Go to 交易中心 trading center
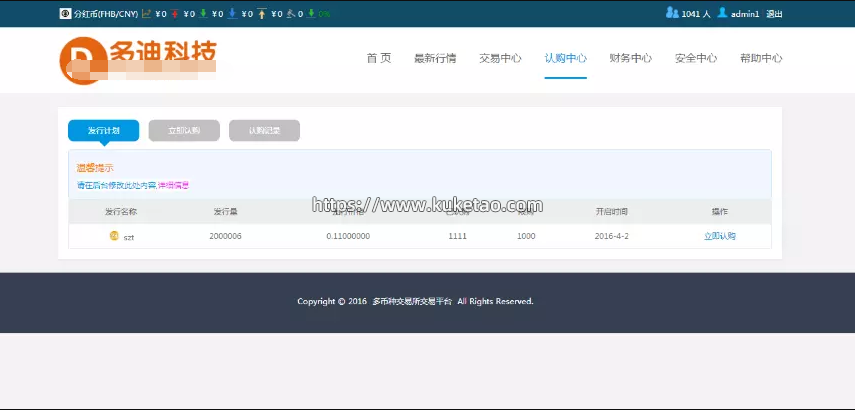Screen dimensions: 855x410 click(500, 58)
